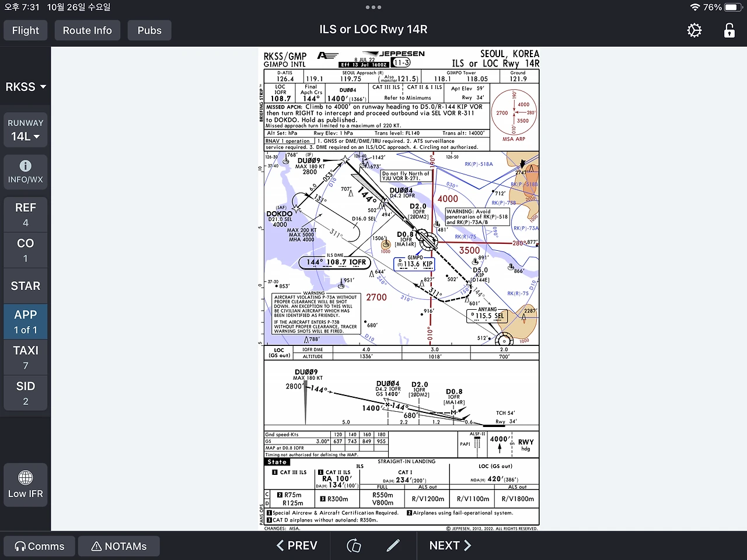The image size is (747, 560).
Task: Open Route Info
Action: coord(88,30)
